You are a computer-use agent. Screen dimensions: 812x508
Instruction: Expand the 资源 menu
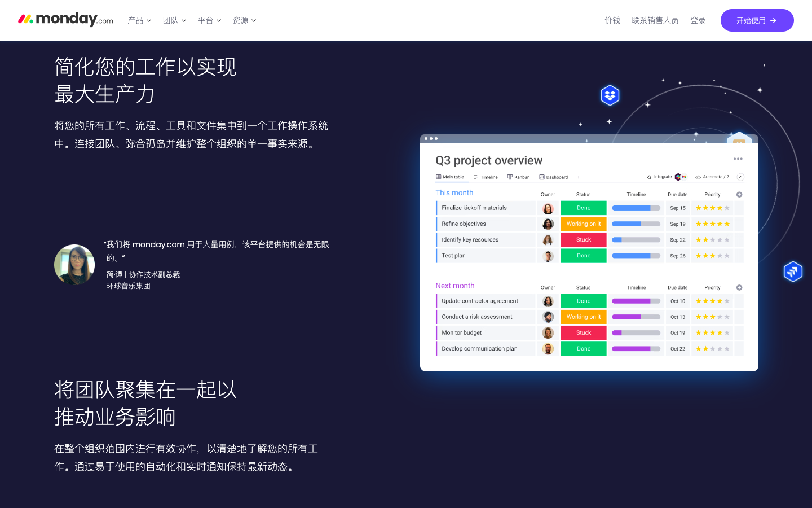244,20
